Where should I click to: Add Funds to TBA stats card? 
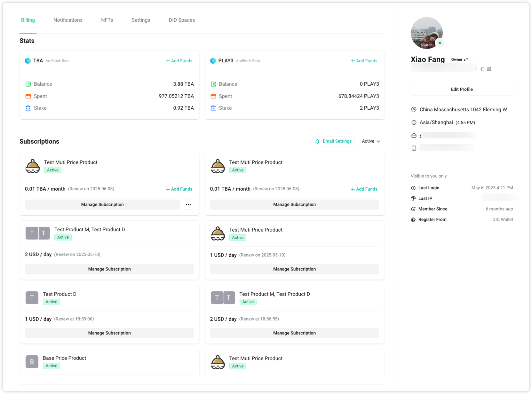(x=179, y=61)
